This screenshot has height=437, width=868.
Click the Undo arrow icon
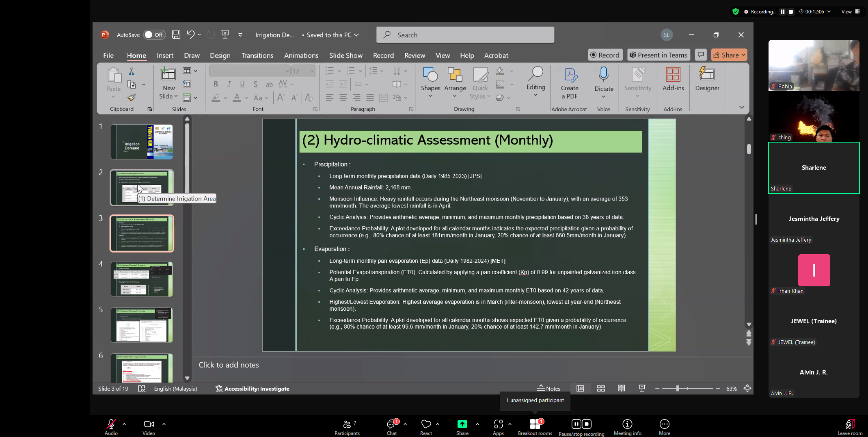coord(190,35)
